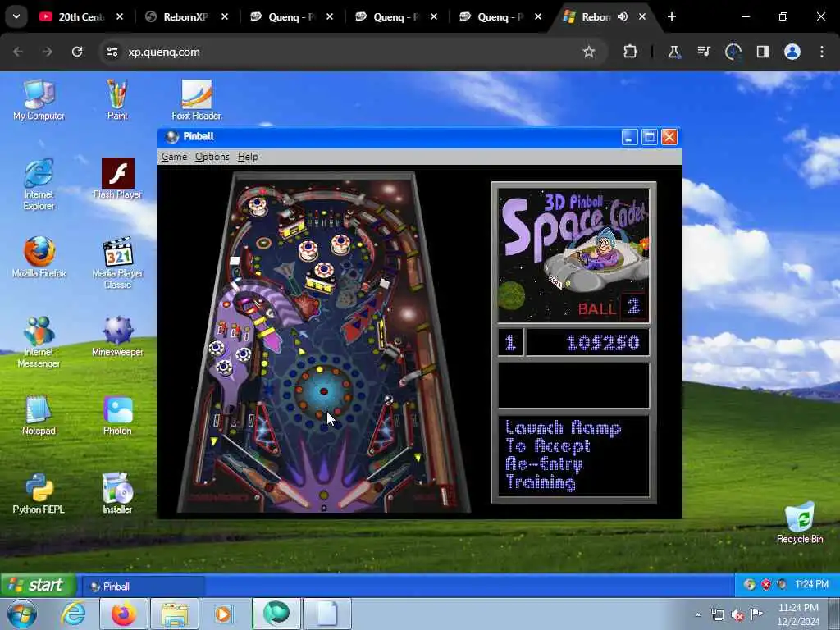Switch to the 20th Century browser tab
This screenshot has width=840, height=630.
(80, 16)
